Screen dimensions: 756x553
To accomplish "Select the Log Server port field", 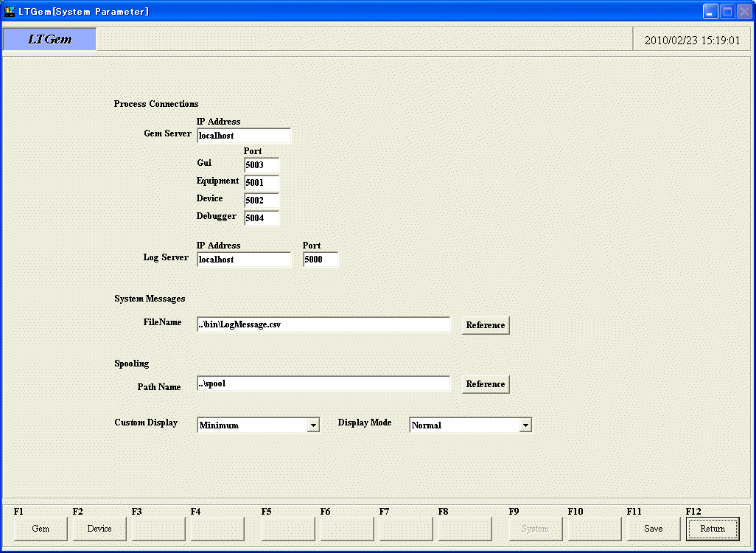I will (321, 260).
